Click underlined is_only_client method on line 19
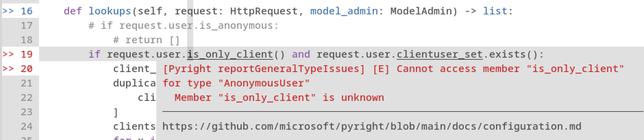Screen dimensions: 644x140 pyautogui.click(x=230, y=54)
